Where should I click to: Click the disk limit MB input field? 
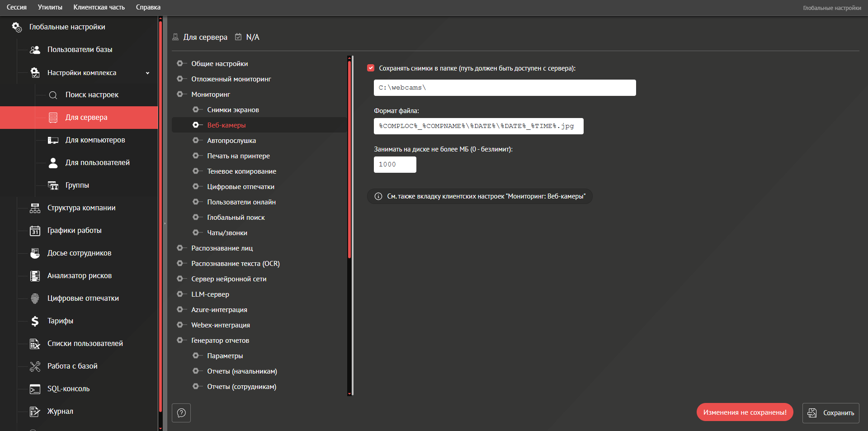pos(395,165)
